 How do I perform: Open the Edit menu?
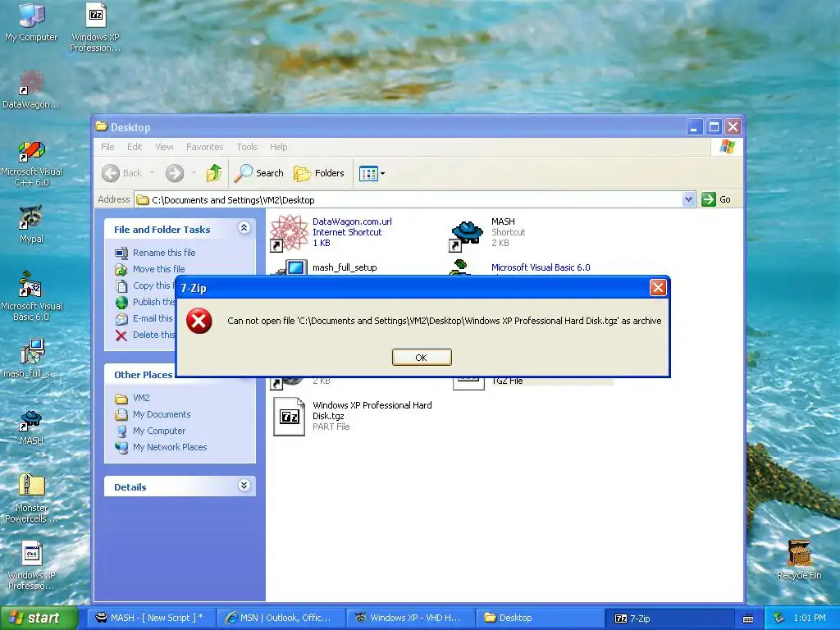point(135,147)
